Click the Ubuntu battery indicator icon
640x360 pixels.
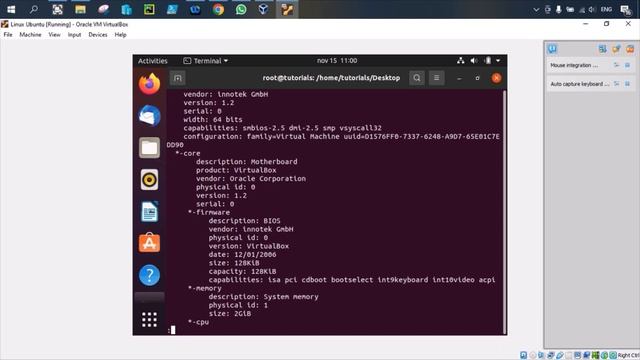(487, 61)
